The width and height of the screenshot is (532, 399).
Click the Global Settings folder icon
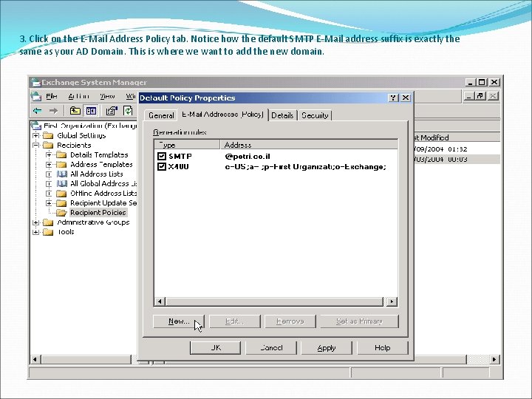48,135
